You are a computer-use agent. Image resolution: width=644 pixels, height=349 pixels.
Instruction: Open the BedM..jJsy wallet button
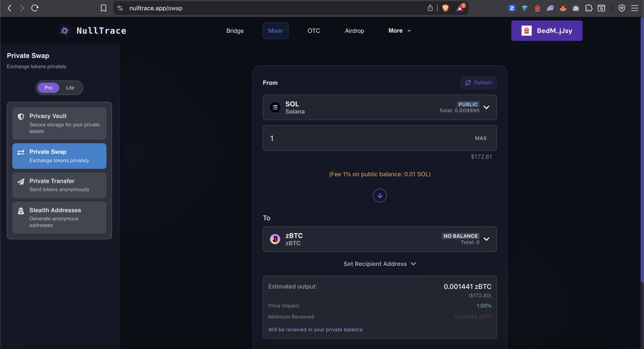click(x=547, y=31)
